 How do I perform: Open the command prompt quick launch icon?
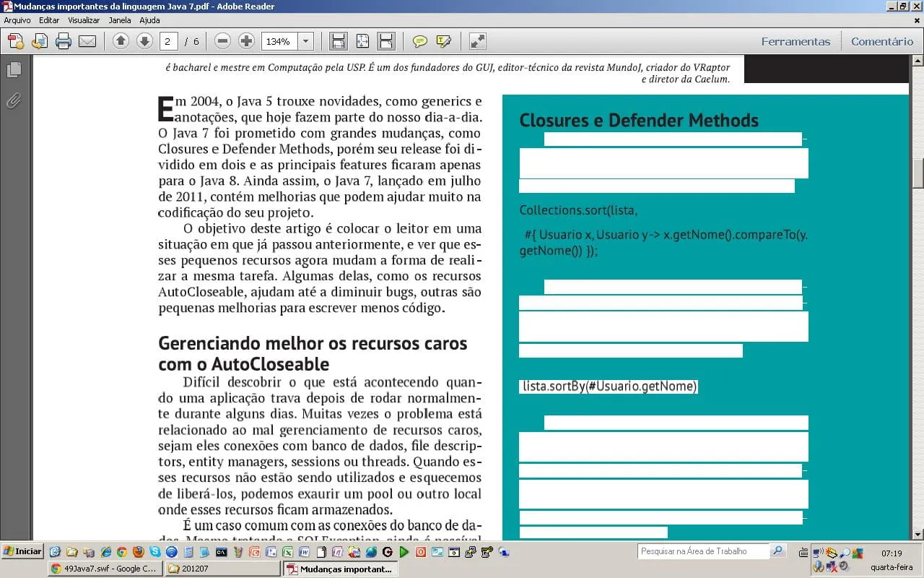tap(222, 552)
